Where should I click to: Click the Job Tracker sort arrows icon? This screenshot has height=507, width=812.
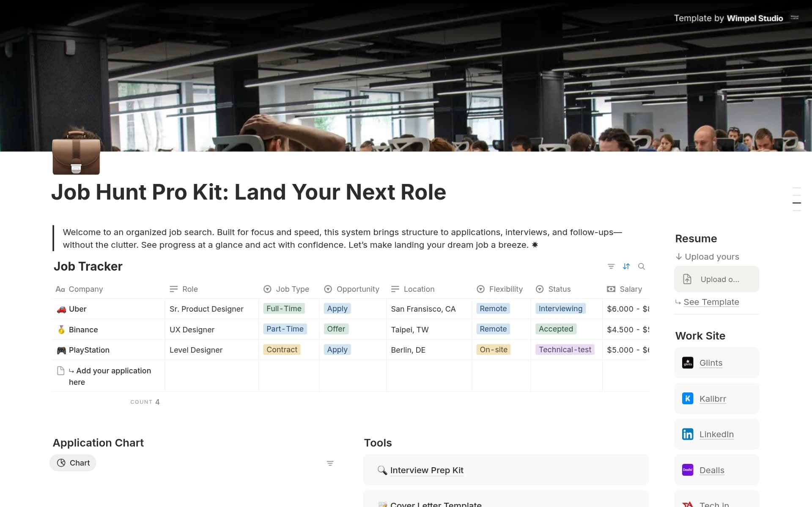point(626,266)
